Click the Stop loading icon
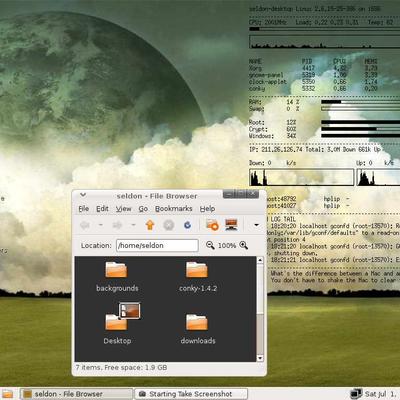This screenshot has height=400, width=400. point(169,225)
